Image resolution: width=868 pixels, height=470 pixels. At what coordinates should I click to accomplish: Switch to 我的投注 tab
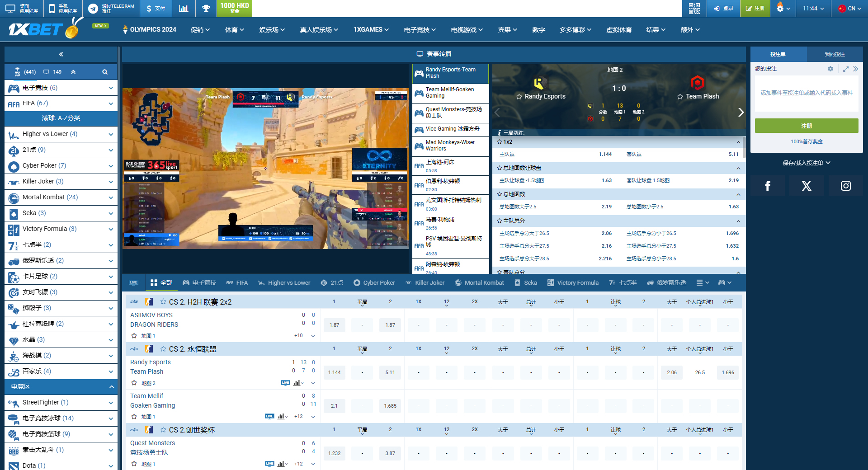click(x=835, y=54)
